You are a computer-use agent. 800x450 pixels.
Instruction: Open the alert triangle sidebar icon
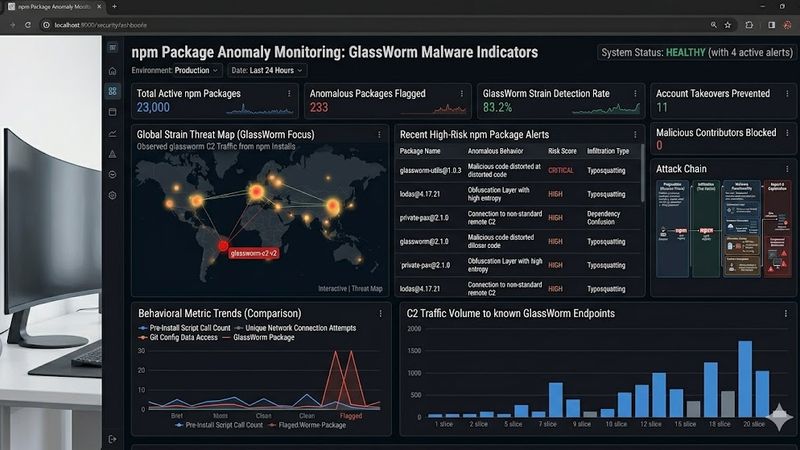pos(113,154)
